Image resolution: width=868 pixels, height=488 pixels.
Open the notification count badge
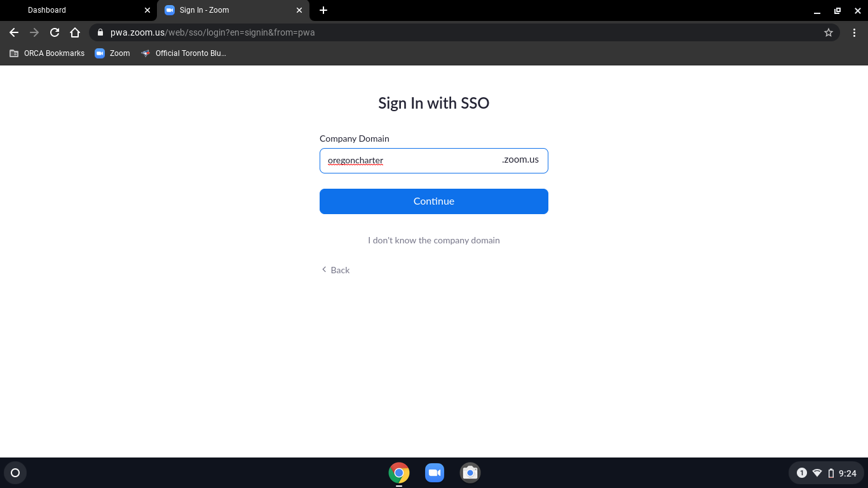click(802, 473)
